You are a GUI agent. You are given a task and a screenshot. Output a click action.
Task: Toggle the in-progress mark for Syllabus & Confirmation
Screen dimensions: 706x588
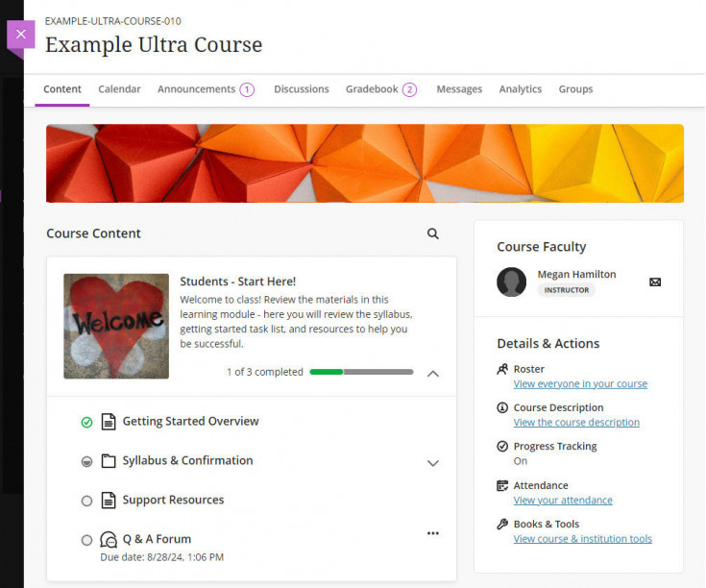(86, 461)
